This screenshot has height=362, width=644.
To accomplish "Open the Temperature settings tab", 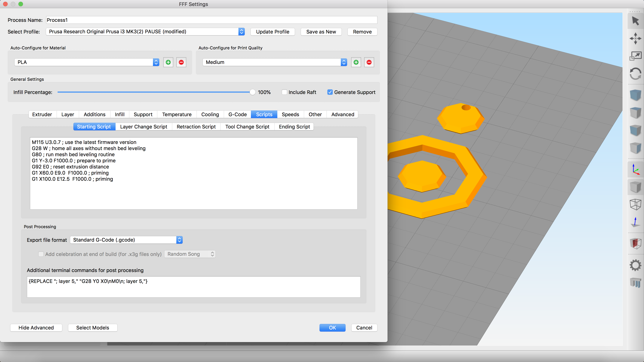I will pyautogui.click(x=177, y=114).
